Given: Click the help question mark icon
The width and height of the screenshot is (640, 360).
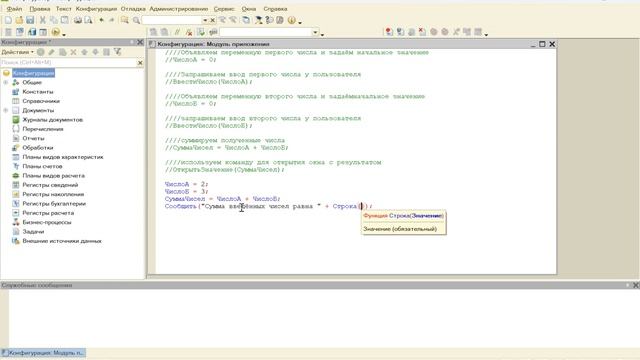Looking at the screenshot, I should [269, 20].
